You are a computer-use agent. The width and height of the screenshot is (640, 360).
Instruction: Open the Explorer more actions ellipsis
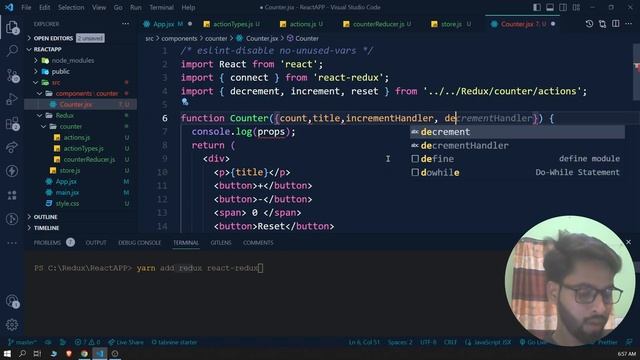125,24
